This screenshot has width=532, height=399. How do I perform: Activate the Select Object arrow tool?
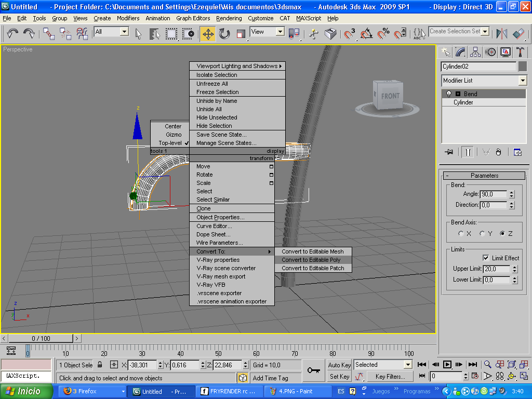[138, 34]
